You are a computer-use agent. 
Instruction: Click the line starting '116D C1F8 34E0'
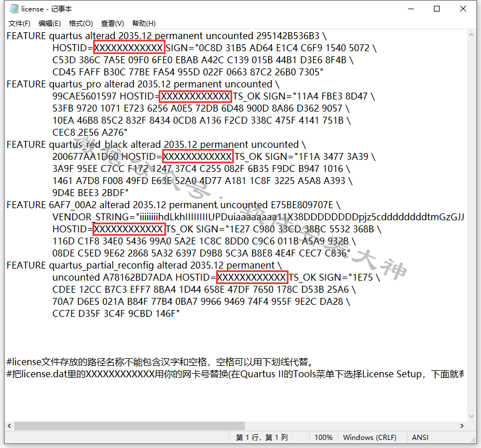click(204, 242)
